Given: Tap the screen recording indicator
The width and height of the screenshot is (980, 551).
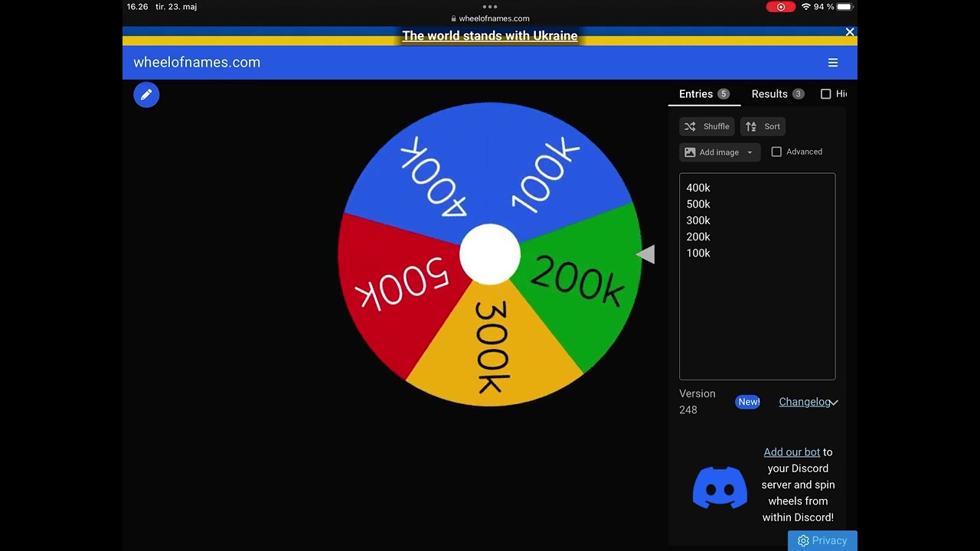Looking at the screenshot, I should (x=781, y=7).
